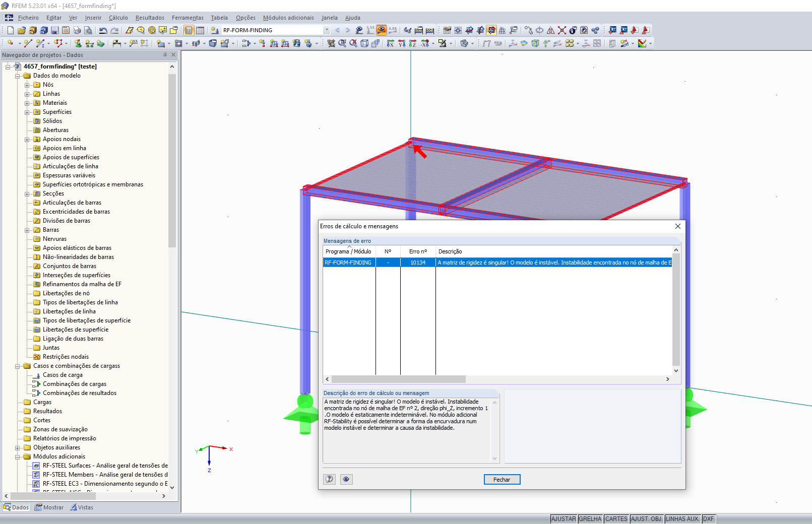Toggle LINHAS AUX. guidelines in status bar
This screenshot has height=524, width=812.
point(683,519)
